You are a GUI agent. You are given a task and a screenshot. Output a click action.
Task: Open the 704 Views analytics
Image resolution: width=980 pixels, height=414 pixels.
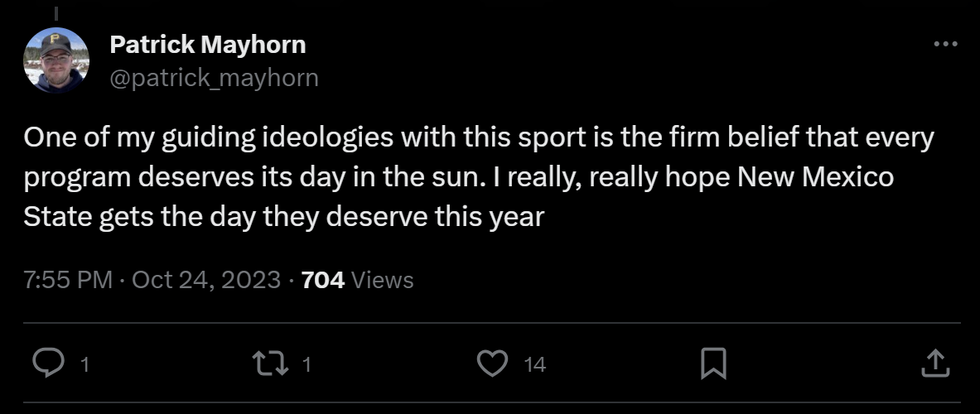pyautogui.click(x=358, y=280)
